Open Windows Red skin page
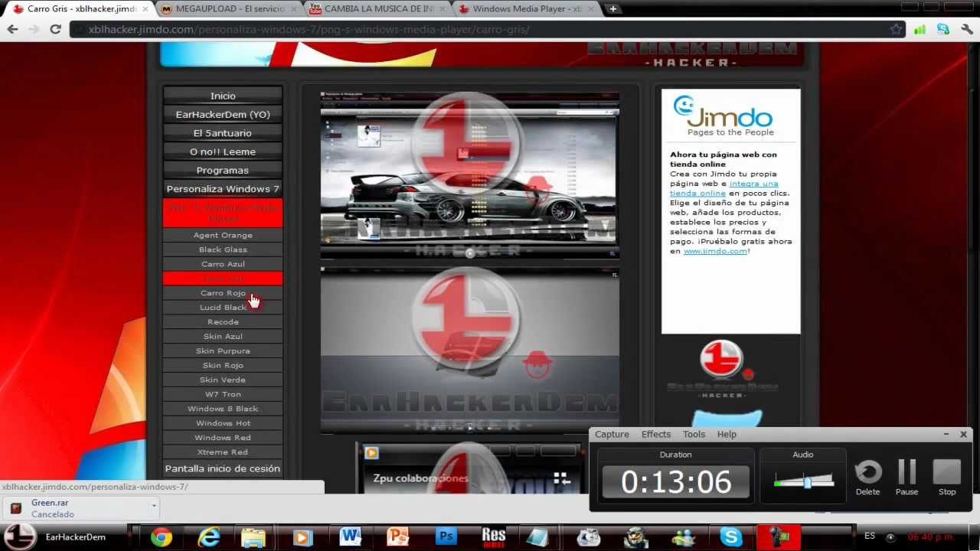 click(x=223, y=438)
